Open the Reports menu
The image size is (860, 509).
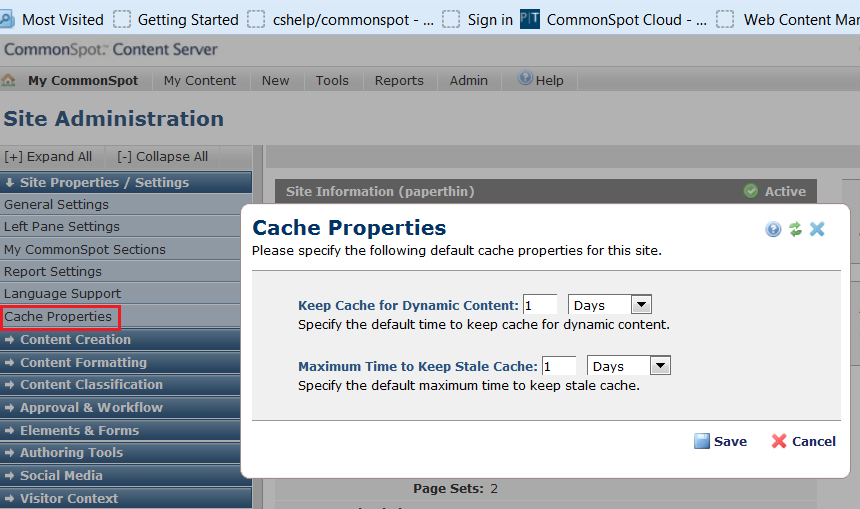399,81
